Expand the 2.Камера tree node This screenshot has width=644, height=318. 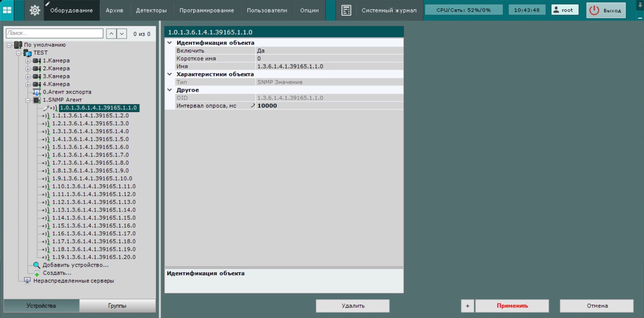[x=28, y=69]
